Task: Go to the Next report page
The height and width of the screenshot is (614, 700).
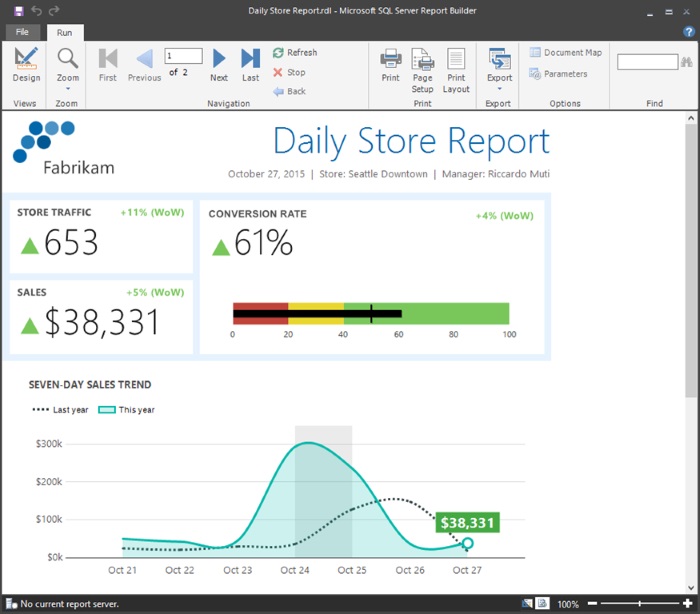Action: tap(219, 64)
